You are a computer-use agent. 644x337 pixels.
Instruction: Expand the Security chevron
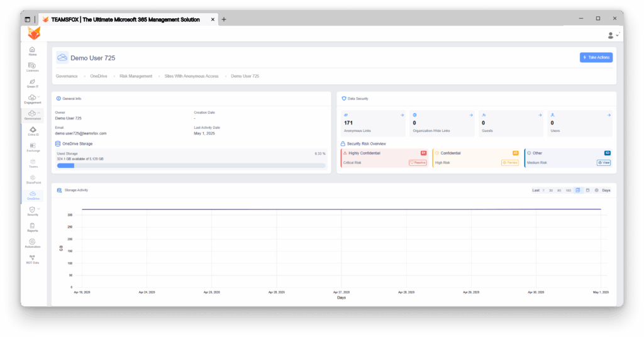pyautogui.click(x=38, y=209)
